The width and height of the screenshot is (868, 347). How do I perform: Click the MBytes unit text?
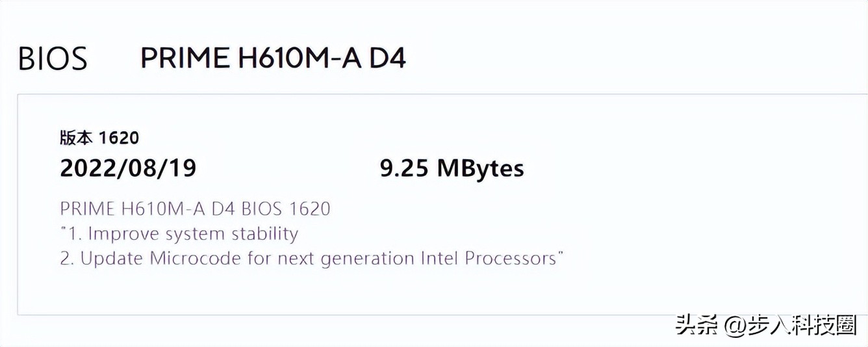coord(480,169)
